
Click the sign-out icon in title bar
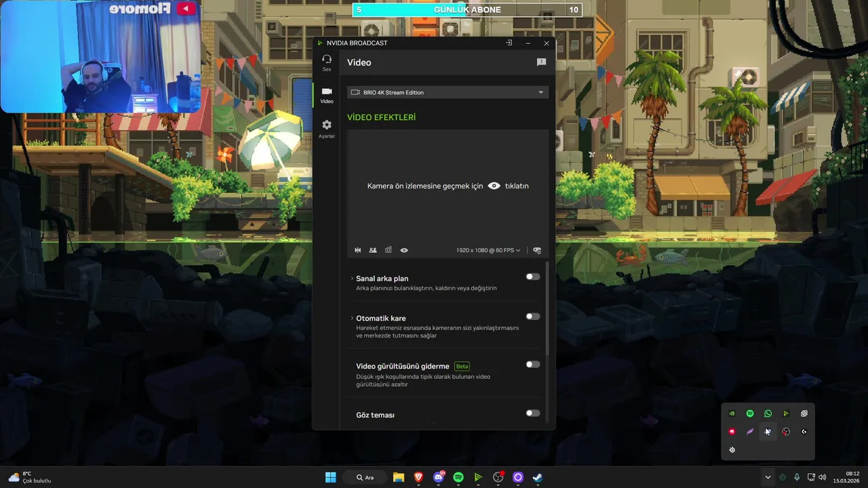(509, 43)
